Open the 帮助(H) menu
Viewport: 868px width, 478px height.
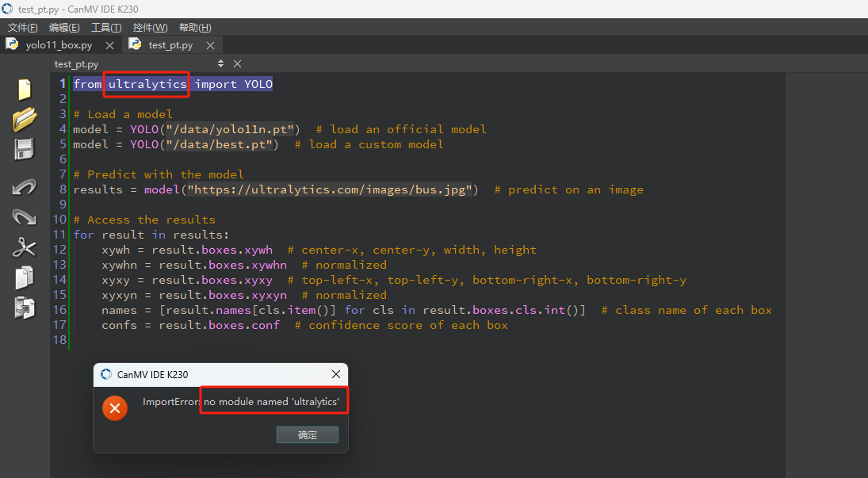[x=195, y=27]
